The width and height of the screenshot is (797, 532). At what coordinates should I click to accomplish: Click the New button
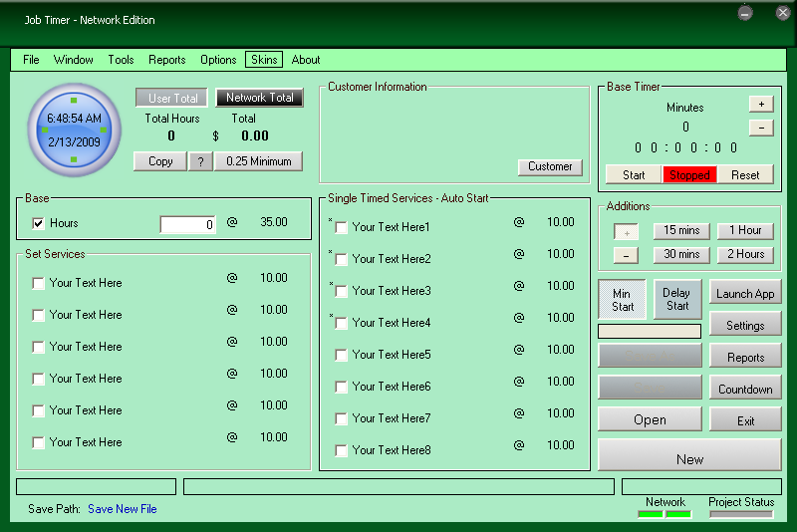689,455
